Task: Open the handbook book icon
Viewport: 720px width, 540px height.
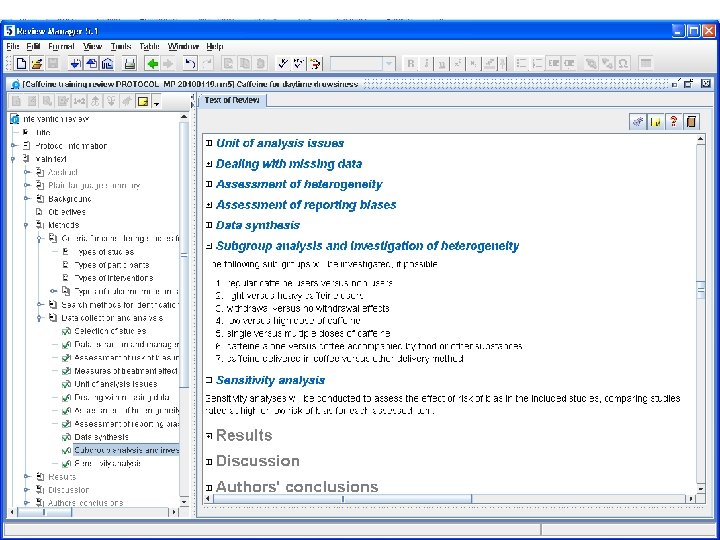Action: [x=691, y=122]
